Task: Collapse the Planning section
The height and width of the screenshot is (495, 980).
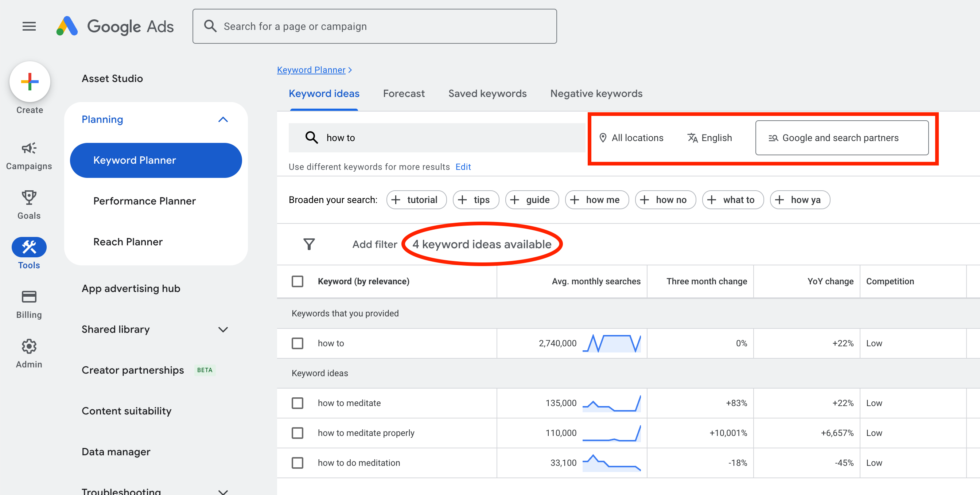Action: pyautogui.click(x=223, y=120)
